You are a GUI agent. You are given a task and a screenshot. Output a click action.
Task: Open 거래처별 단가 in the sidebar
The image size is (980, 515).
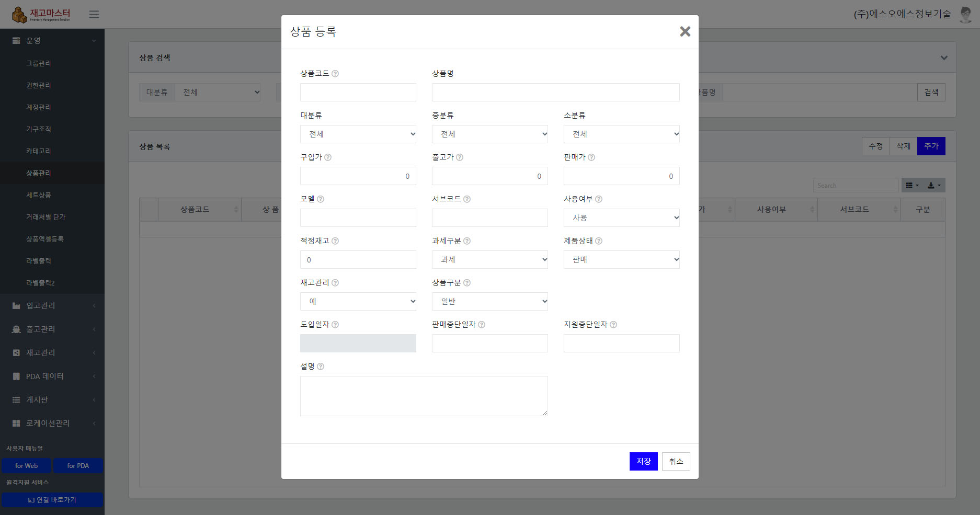pos(52,217)
